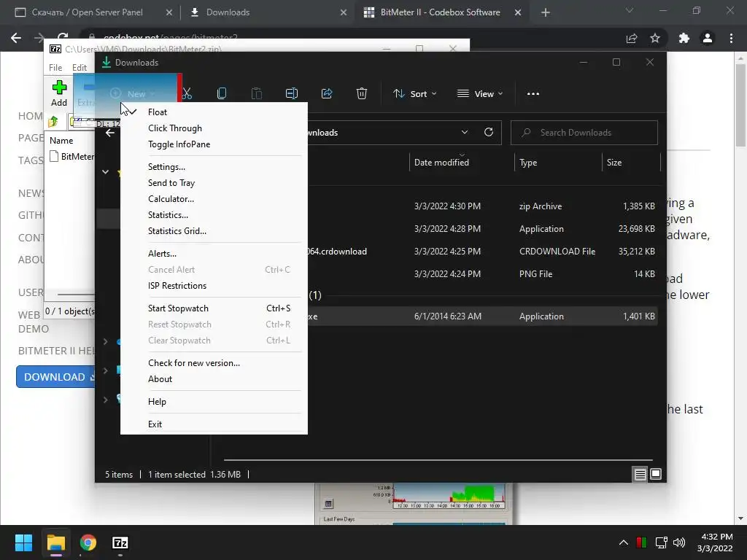Collapse the expanded navigation tree chevron
Viewport: 747px width, 560px height.
(x=105, y=172)
